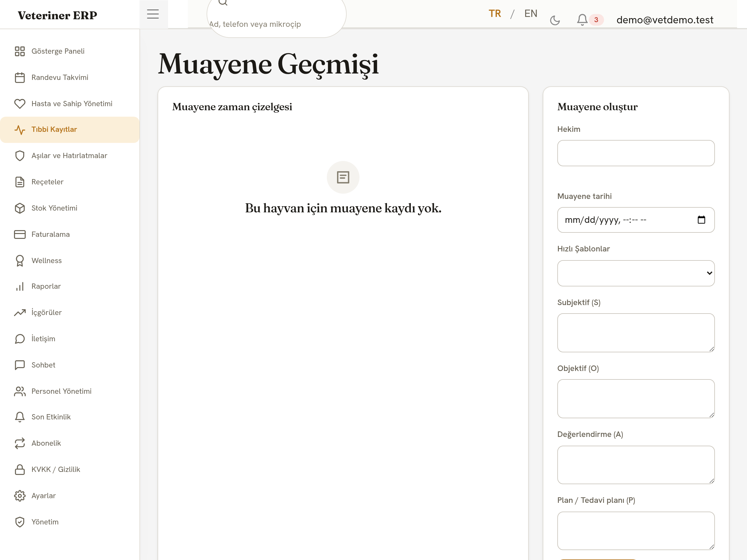Click the Ayarlar gear icon
747x560 pixels.
coord(20,496)
